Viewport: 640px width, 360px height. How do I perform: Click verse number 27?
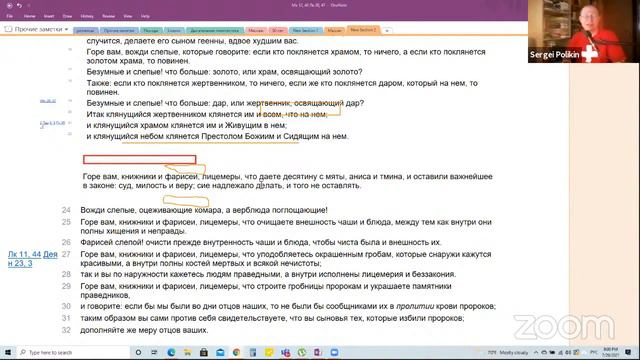pos(66,254)
